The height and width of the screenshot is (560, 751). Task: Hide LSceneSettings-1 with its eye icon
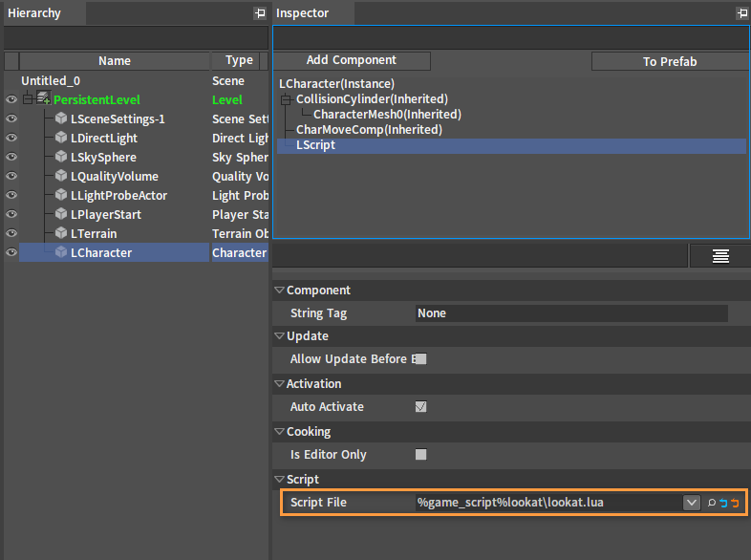click(x=11, y=118)
